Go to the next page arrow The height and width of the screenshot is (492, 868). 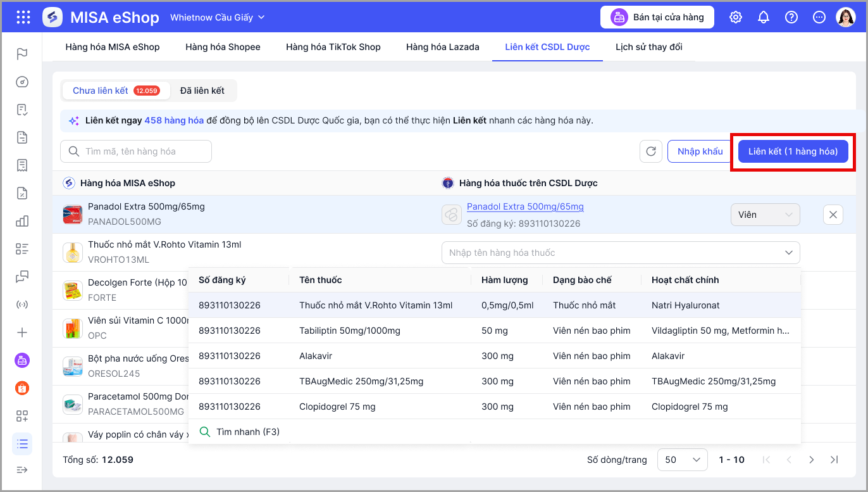pos(812,460)
